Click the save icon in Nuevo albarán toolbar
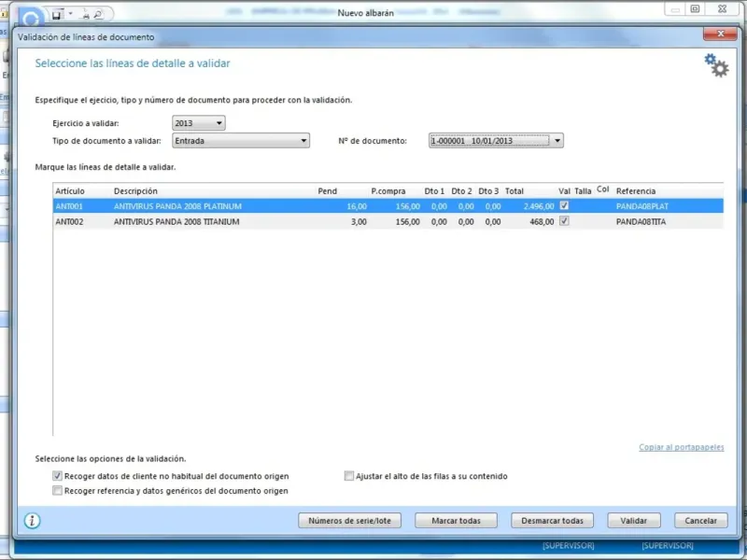747x560 pixels. pyautogui.click(x=57, y=15)
